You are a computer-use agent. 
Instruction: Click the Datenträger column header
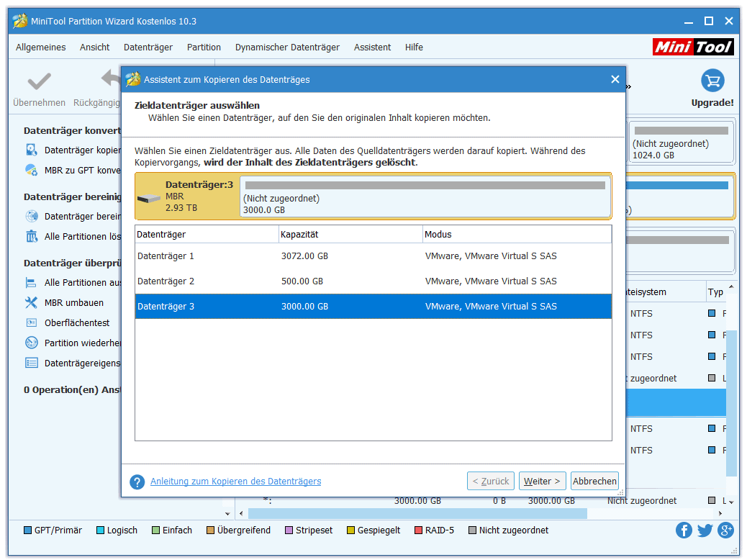coord(207,235)
